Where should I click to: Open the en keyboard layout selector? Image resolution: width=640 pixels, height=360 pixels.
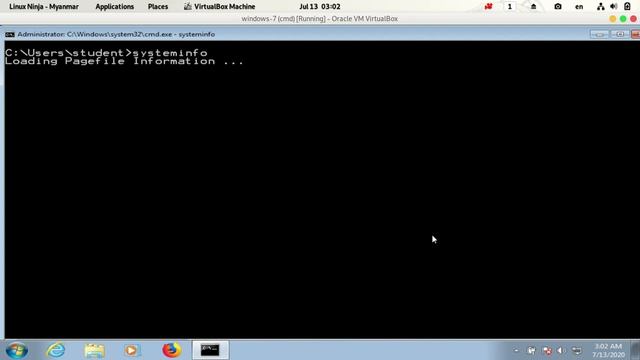point(579,7)
